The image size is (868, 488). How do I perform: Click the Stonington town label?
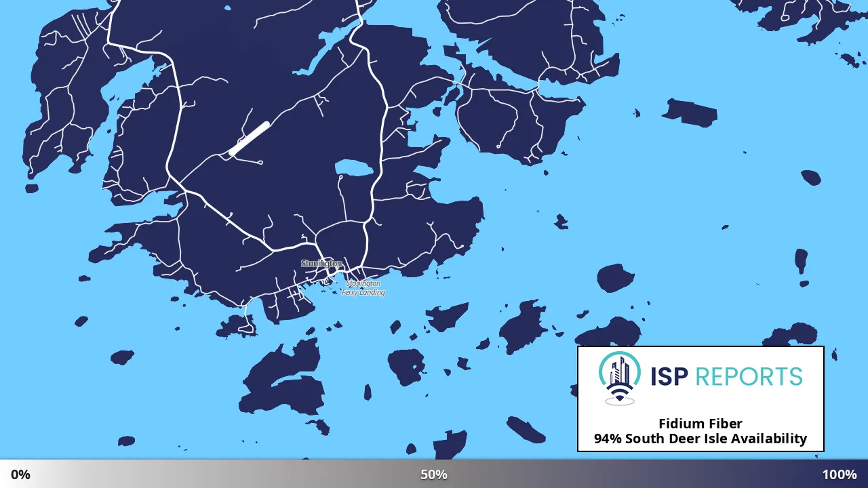(321, 263)
